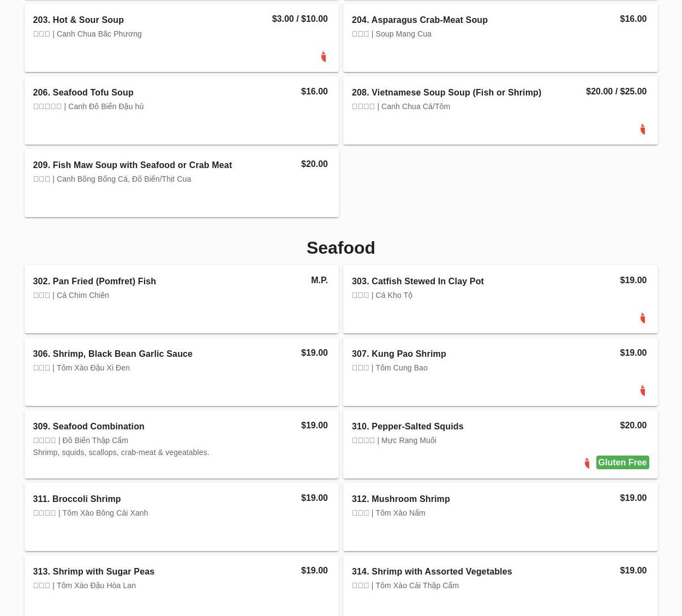
Task: Open 312. Mushroom Shrimp item
Action: (x=400, y=499)
